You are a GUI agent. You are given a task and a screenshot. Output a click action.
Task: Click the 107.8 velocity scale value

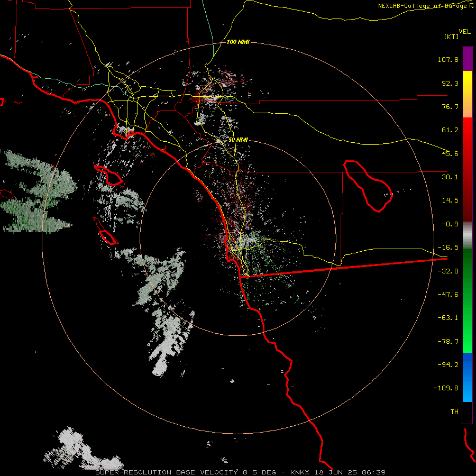[x=448, y=59]
